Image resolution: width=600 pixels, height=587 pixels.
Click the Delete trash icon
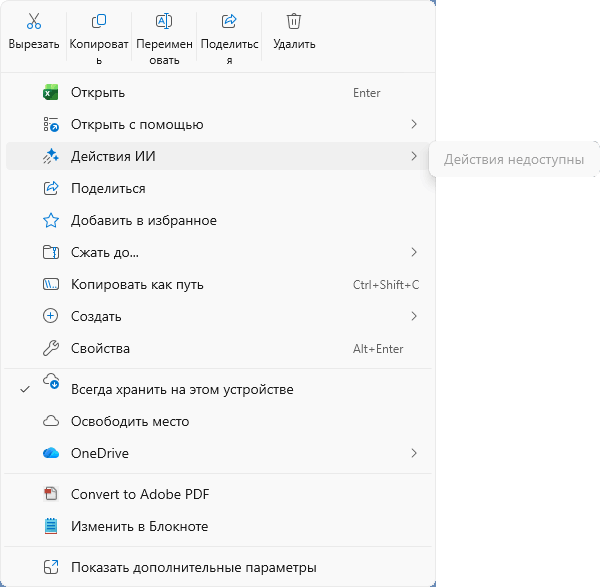[294, 21]
